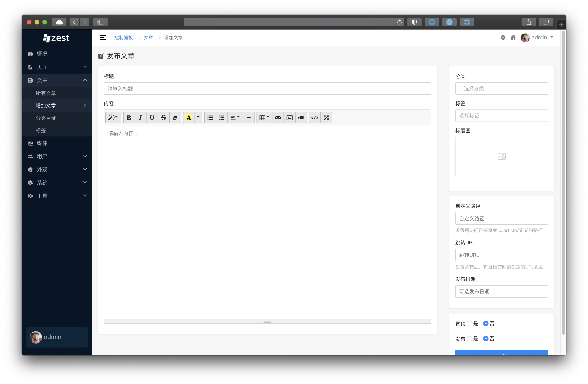Go to 分类目录 in the sidebar

coord(46,118)
